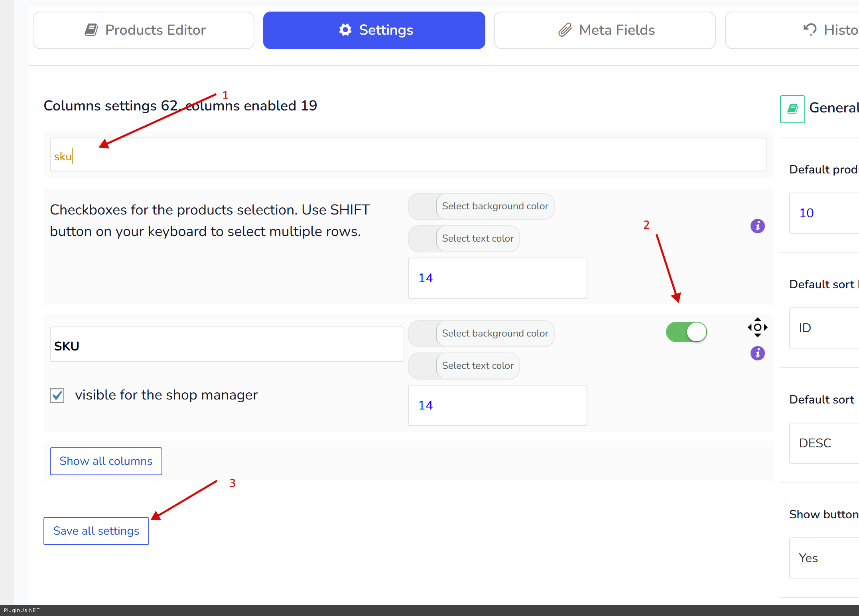The width and height of the screenshot is (859, 616).
Task: Click the green book icon beside General
Action: [x=792, y=109]
